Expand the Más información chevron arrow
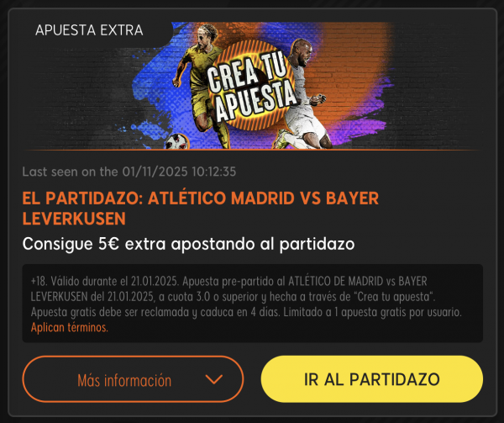 tap(213, 379)
